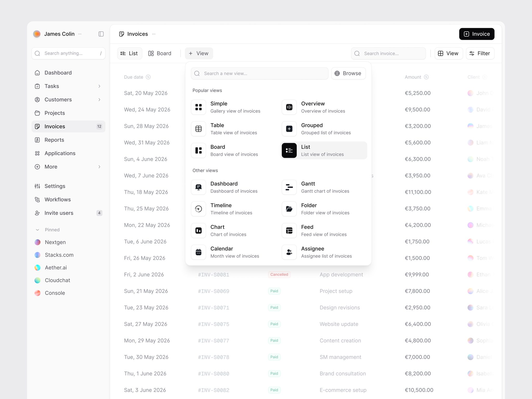Toggle the sidebar collapse icon
This screenshot has width=532, height=399.
tap(101, 34)
